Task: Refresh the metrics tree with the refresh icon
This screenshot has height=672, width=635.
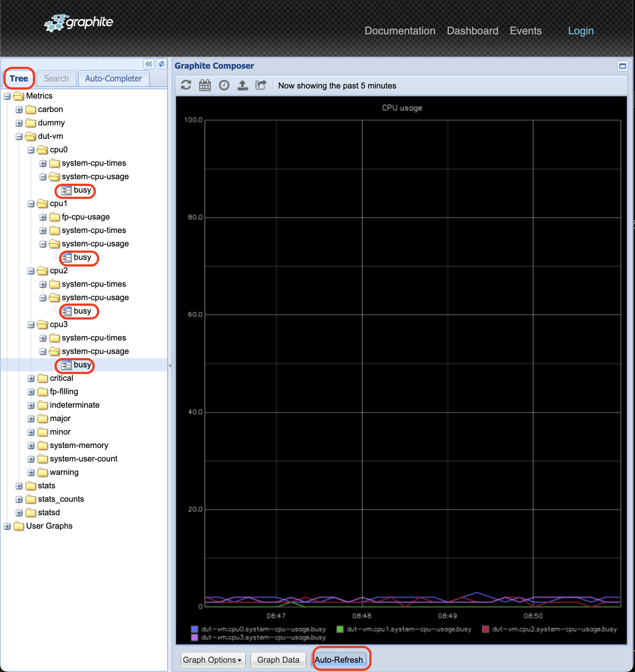Action: (161, 64)
